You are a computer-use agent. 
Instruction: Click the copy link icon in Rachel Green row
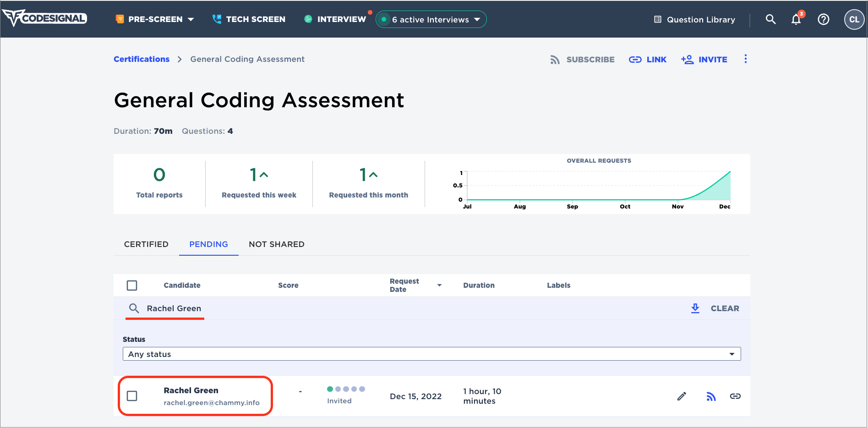[x=735, y=396]
